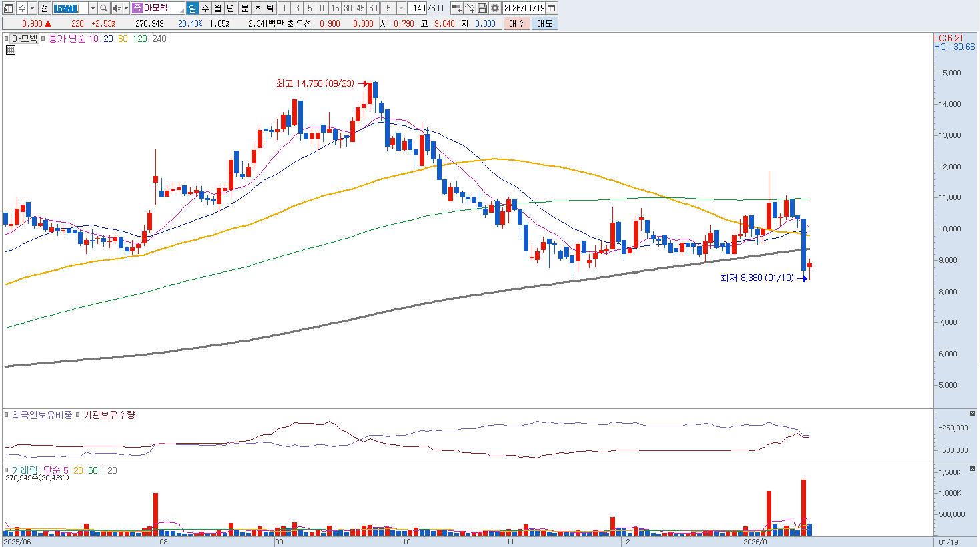This screenshot has height=547, width=980.
Task: Click the 매도 sell button
Action: click(x=544, y=23)
